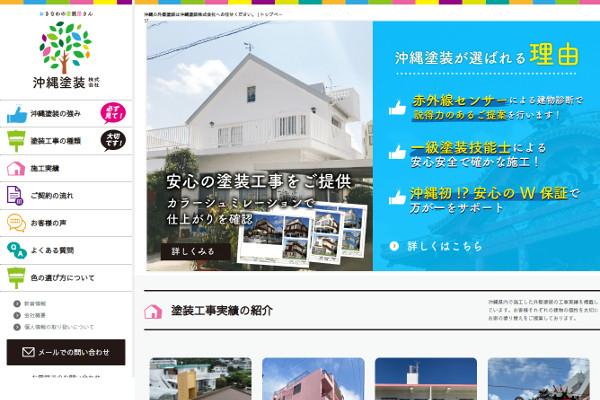
Task: Click the envelope icon in the mail inquiry button
Action: coord(28,352)
